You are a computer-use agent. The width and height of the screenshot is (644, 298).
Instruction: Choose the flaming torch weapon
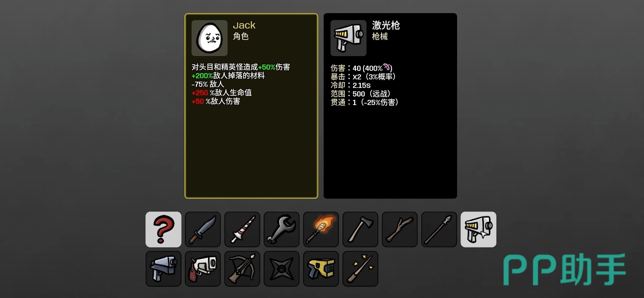tap(321, 229)
